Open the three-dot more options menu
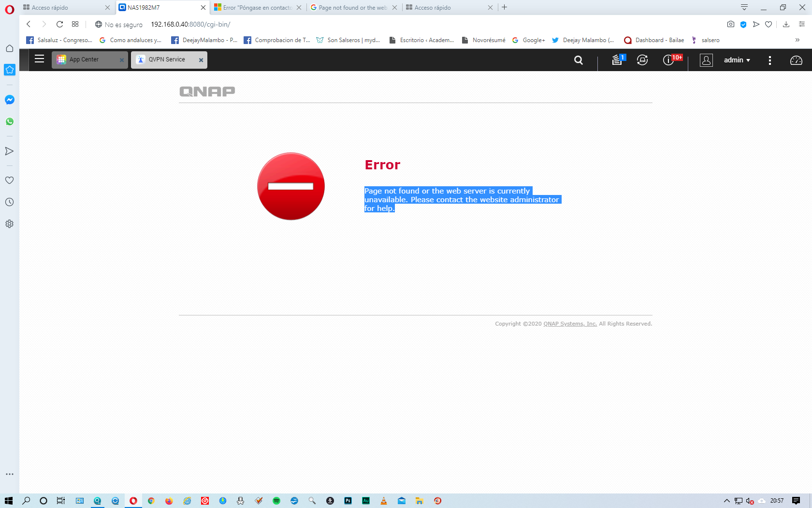Viewport: 812px width, 508px height. tap(770, 60)
